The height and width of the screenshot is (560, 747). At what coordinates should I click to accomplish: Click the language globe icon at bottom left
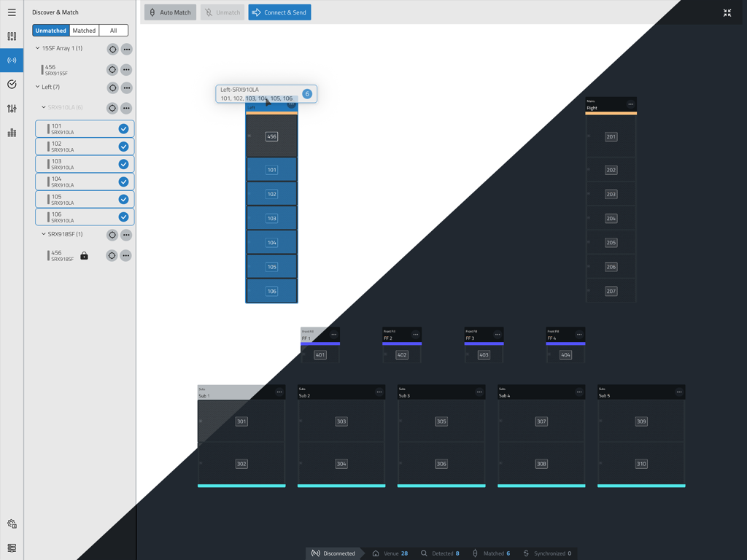pyautogui.click(x=11, y=523)
